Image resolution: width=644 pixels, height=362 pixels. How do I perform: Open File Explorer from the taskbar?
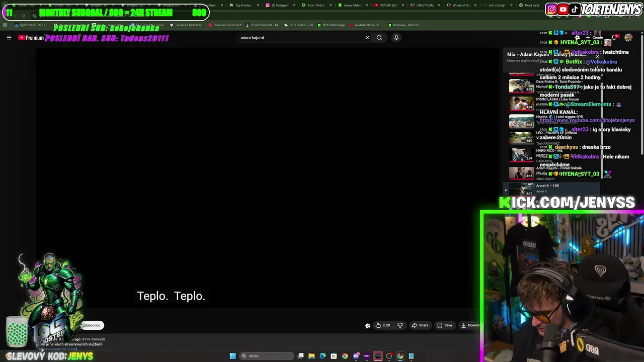311,356
